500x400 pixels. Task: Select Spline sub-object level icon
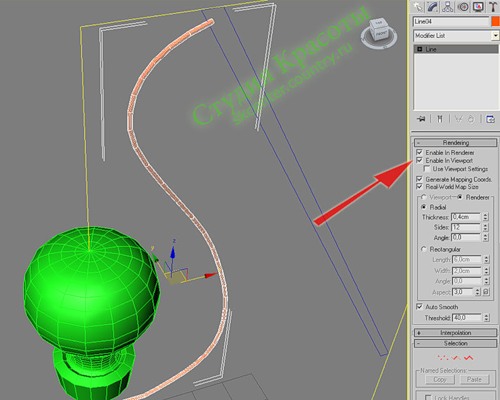469,358
